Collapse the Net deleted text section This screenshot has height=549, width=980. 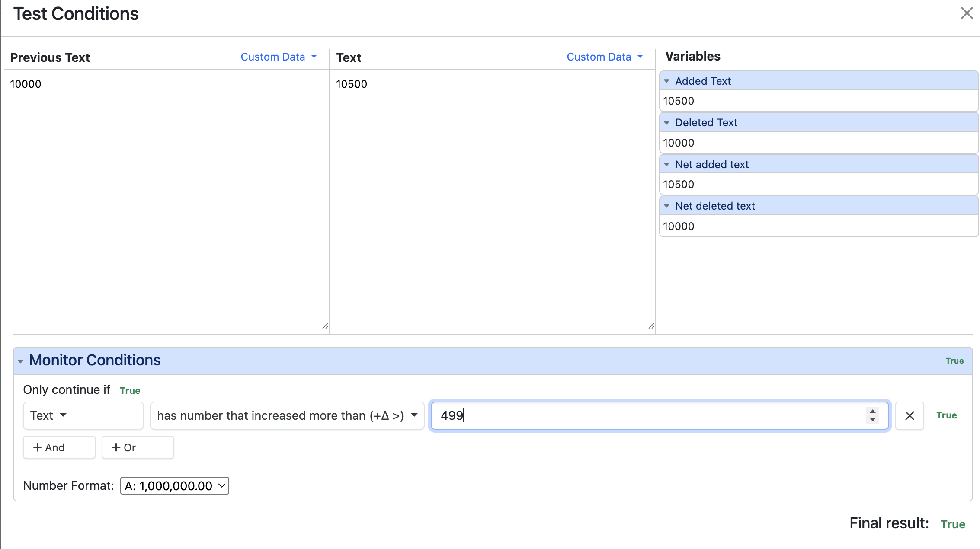click(667, 206)
